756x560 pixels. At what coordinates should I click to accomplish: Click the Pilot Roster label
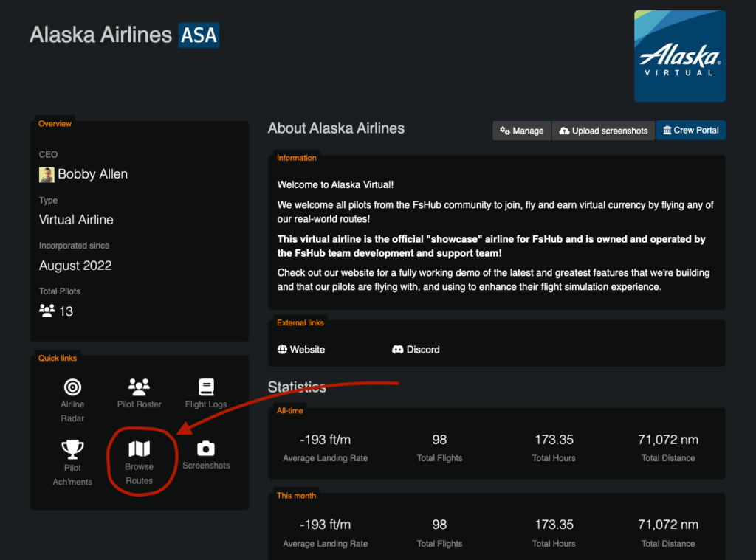pyautogui.click(x=139, y=404)
